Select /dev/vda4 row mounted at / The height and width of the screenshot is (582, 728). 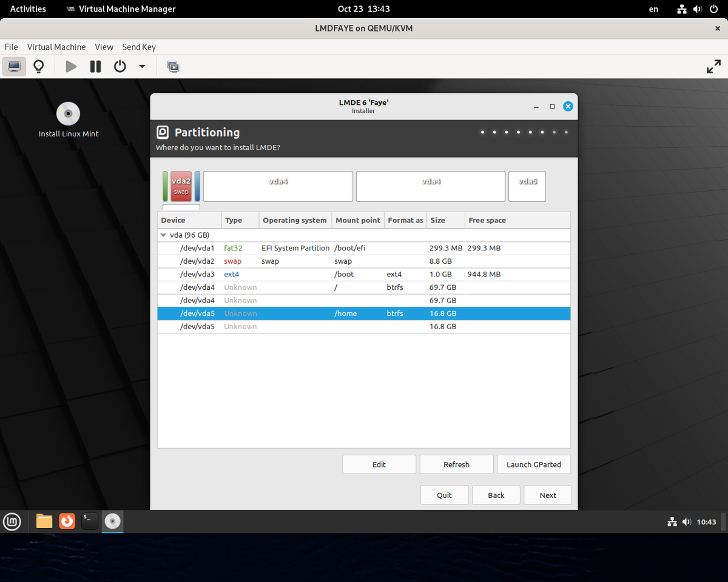tap(364, 287)
